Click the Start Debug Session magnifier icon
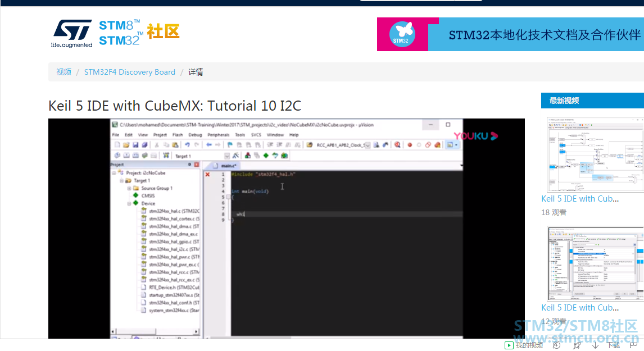 pyautogui.click(x=397, y=145)
